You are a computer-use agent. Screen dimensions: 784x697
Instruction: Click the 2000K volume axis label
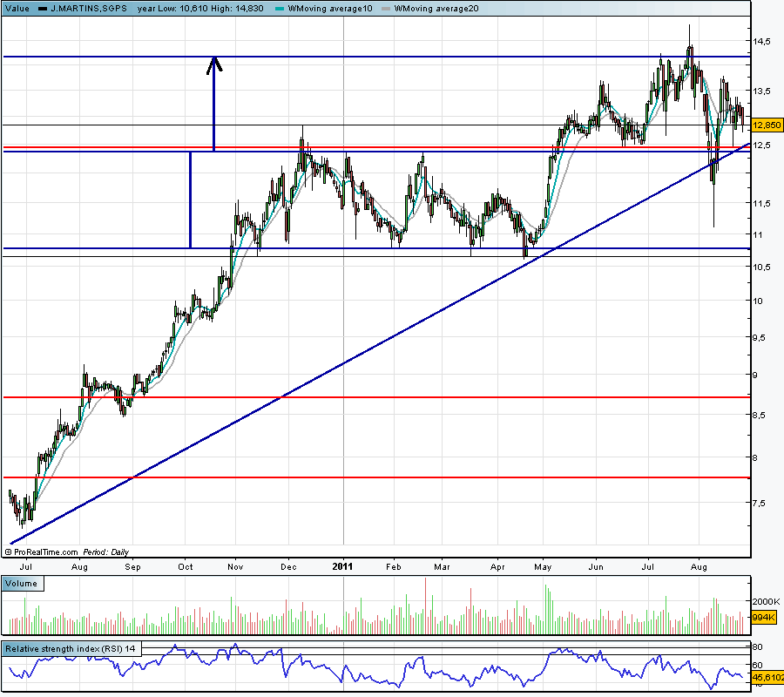point(766,601)
